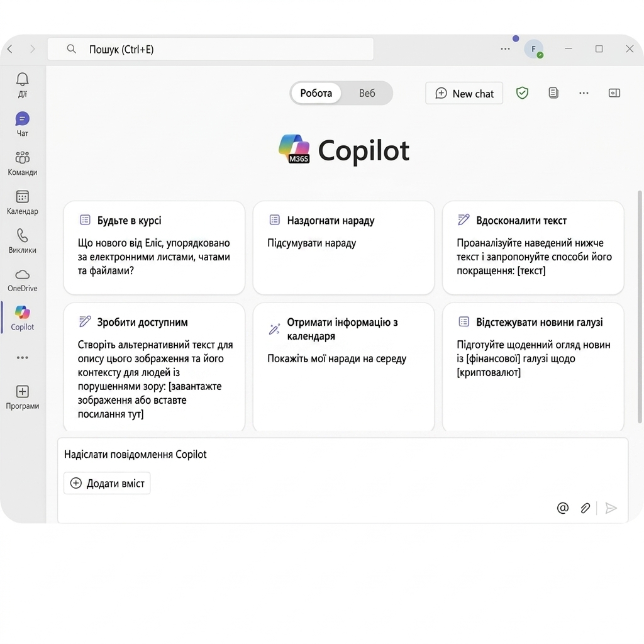Select the Наздогнати нараду prompt card
Screen dimensions: 644x644
tap(344, 248)
